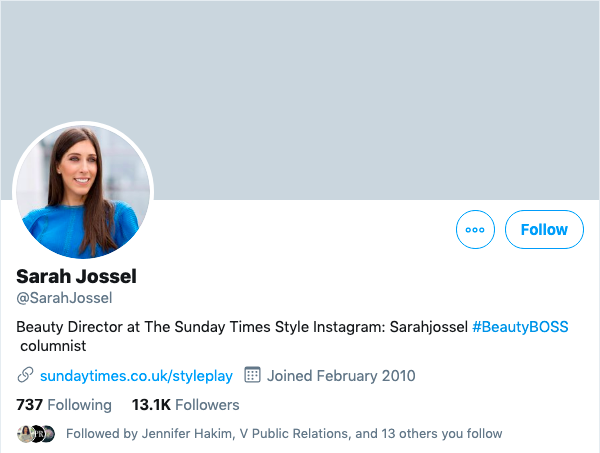
Task: Open the #BeautyBOSS hashtag
Action: pyautogui.click(x=520, y=327)
